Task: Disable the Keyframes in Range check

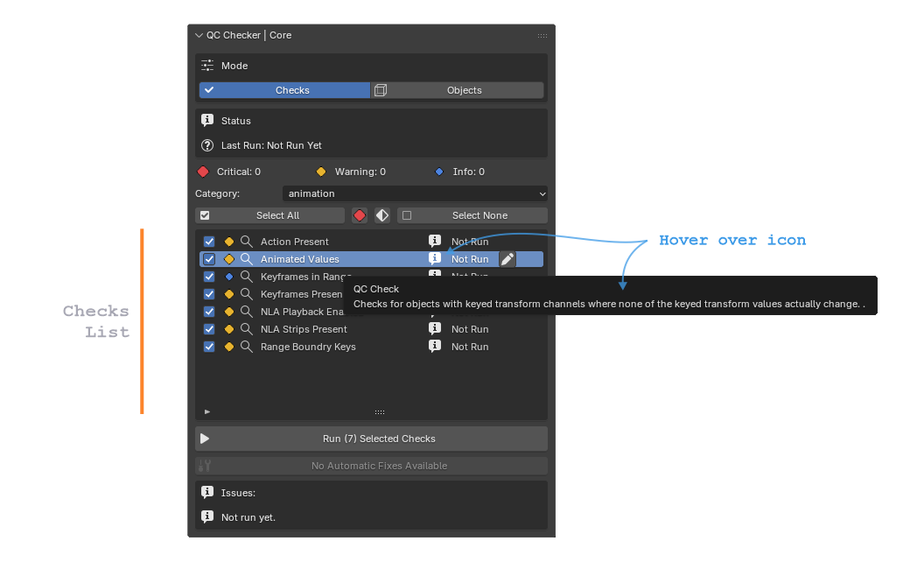Action: point(209,277)
